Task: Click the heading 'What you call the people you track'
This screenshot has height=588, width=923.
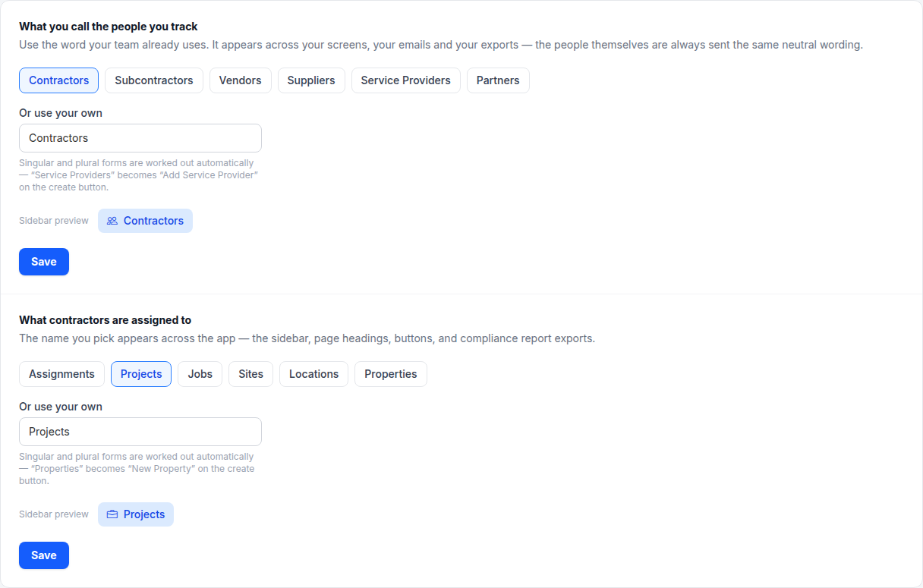Action: [109, 27]
